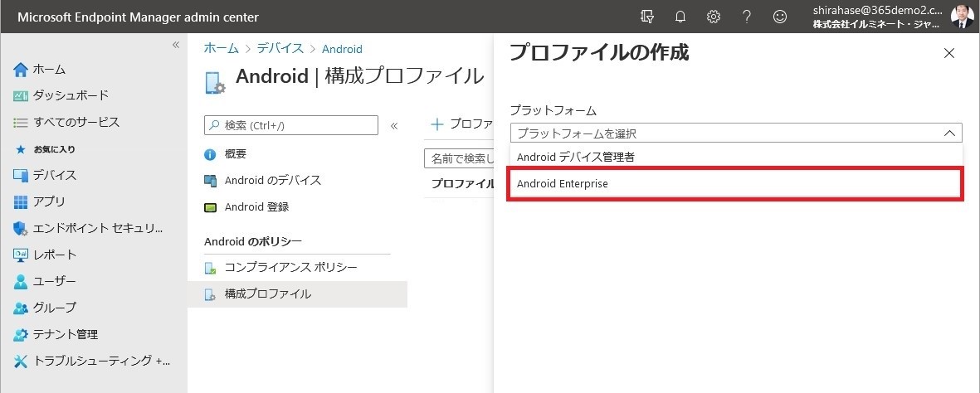This screenshot has width=980, height=393.
Task: Open the notifications bell icon
Action: click(x=680, y=17)
